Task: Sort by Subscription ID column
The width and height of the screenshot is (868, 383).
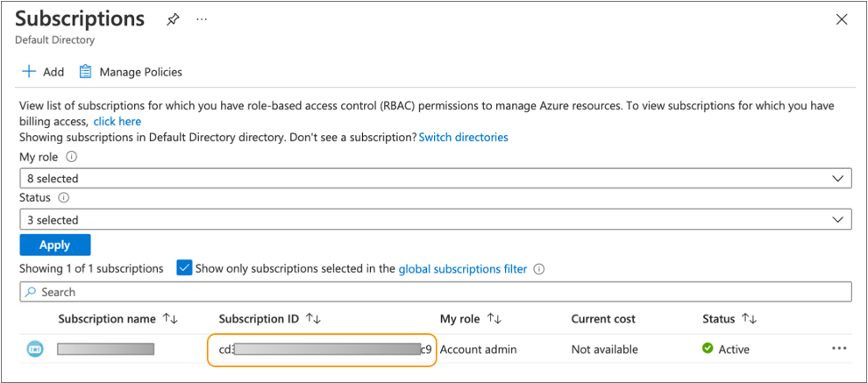Action: (x=313, y=319)
